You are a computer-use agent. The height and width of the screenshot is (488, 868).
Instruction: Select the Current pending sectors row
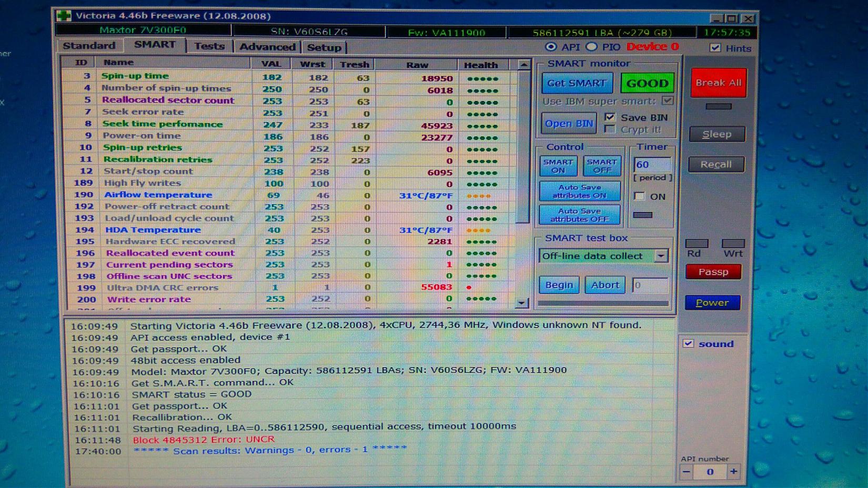coord(290,265)
